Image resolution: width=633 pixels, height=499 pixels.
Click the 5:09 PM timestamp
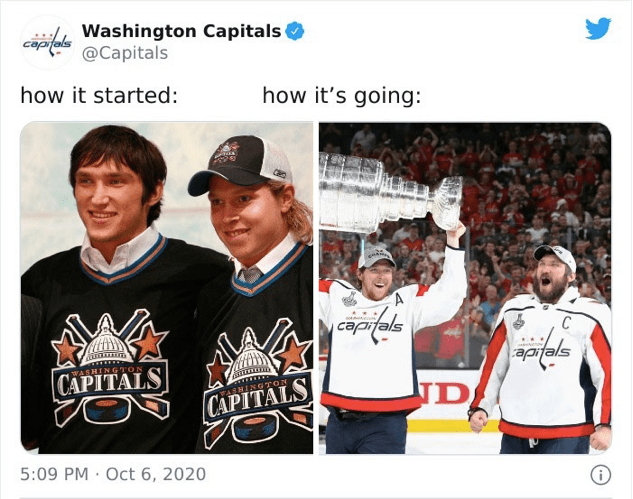(x=54, y=474)
